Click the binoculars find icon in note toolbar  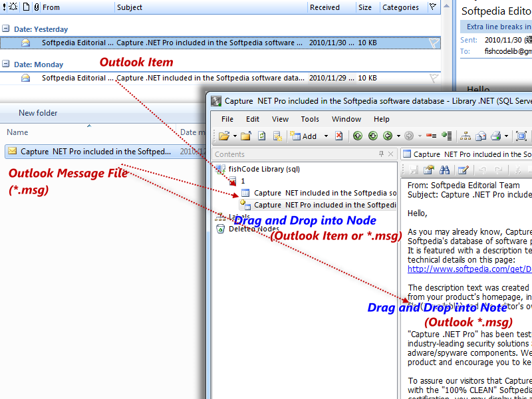point(444,170)
